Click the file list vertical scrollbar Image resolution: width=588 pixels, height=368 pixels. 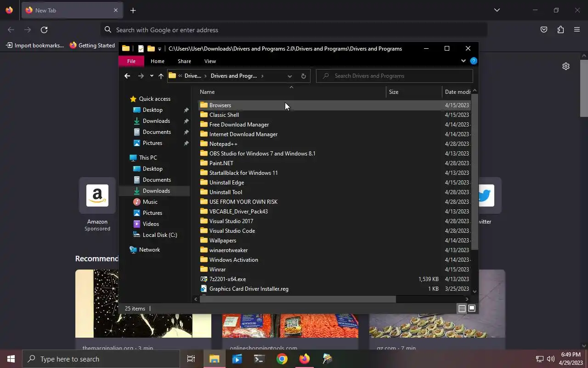(475, 172)
